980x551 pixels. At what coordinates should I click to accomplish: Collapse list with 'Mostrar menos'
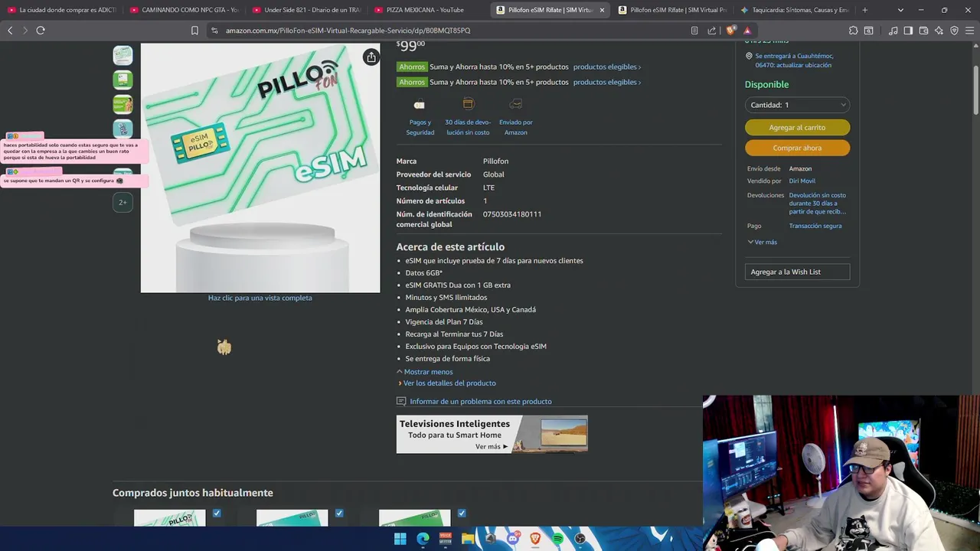pyautogui.click(x=425, y=372)
